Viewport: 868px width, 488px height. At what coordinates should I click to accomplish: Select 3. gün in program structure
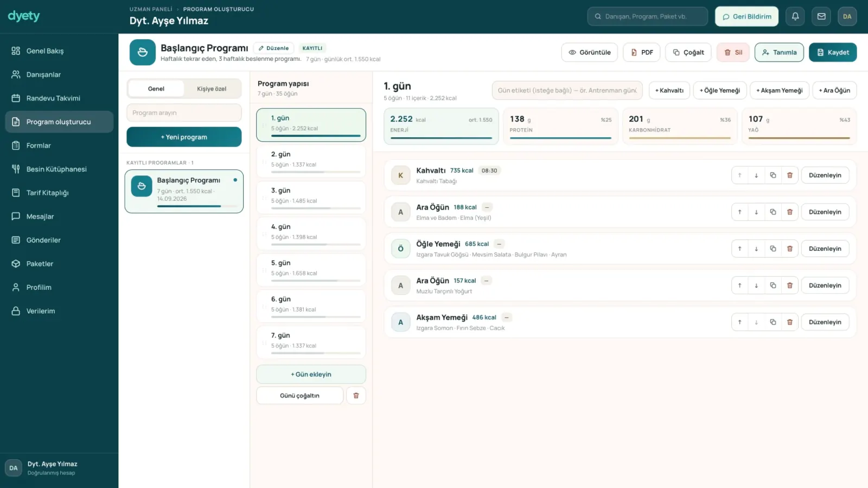pos(311,197)
